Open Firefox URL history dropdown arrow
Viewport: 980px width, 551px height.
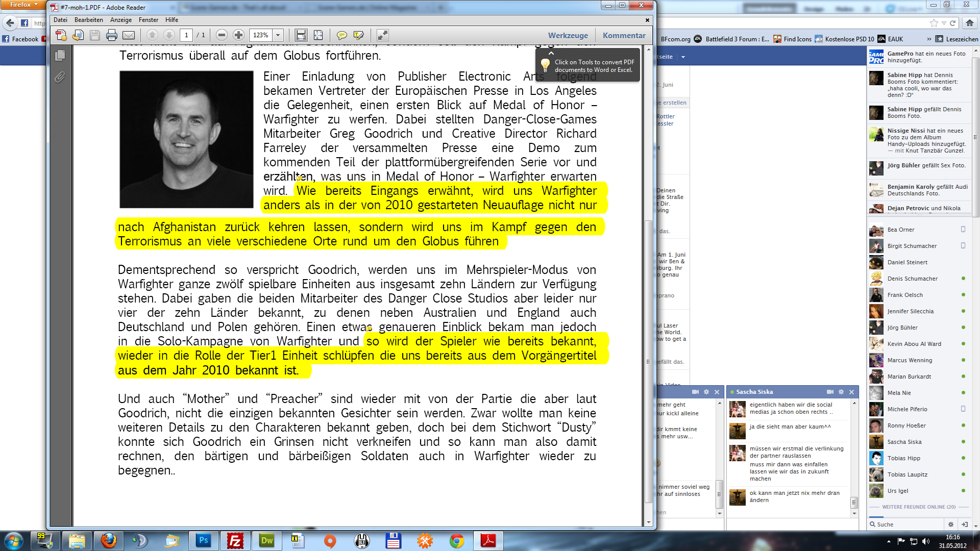coord(944,23)
